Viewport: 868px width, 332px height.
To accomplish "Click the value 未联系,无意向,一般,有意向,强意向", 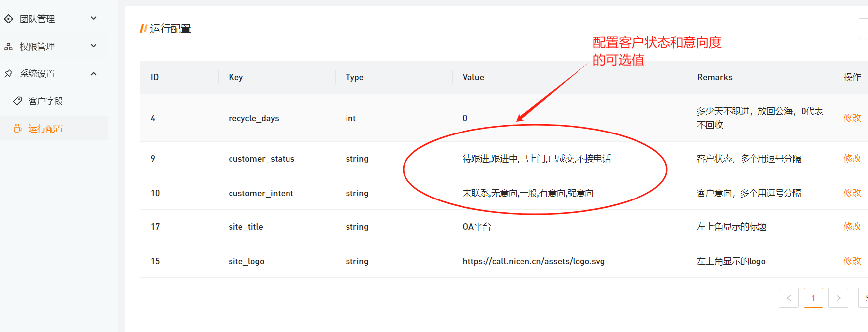I will (528, 193).
